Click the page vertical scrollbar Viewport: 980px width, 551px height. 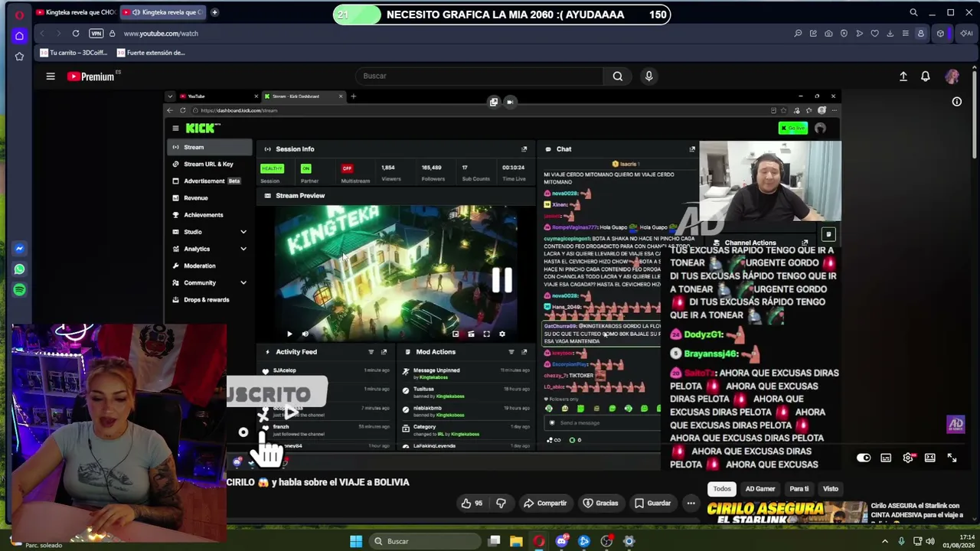pos(975,115)
